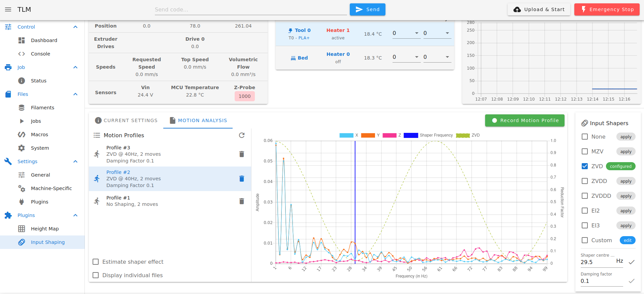Confirm Shaper centre frequency checkmark
Image resolution: width=644 pixels, height=294 pixels.
click(632, 262)
